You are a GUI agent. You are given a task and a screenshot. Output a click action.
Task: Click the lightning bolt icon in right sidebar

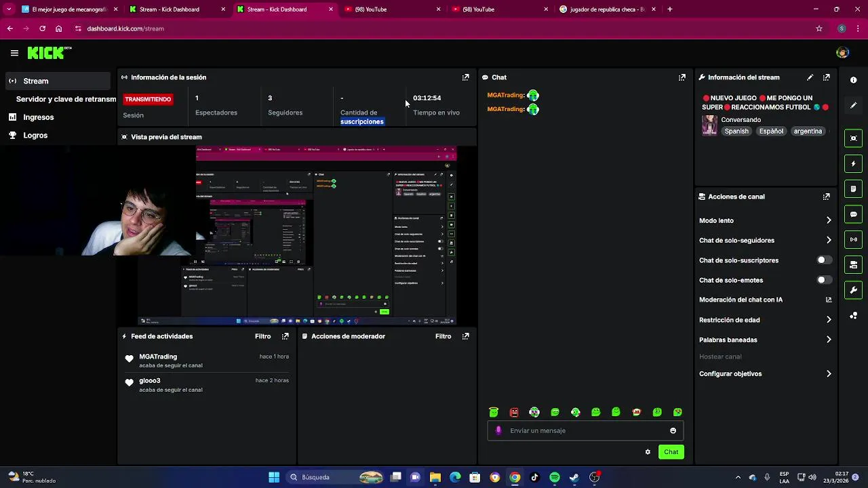tap(853, 163)
